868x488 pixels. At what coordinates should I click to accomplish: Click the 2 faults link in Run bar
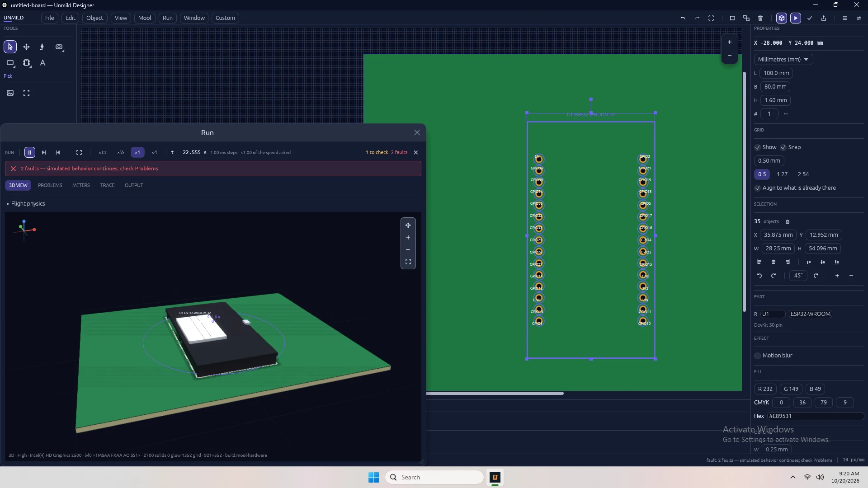tap(399, 153)
